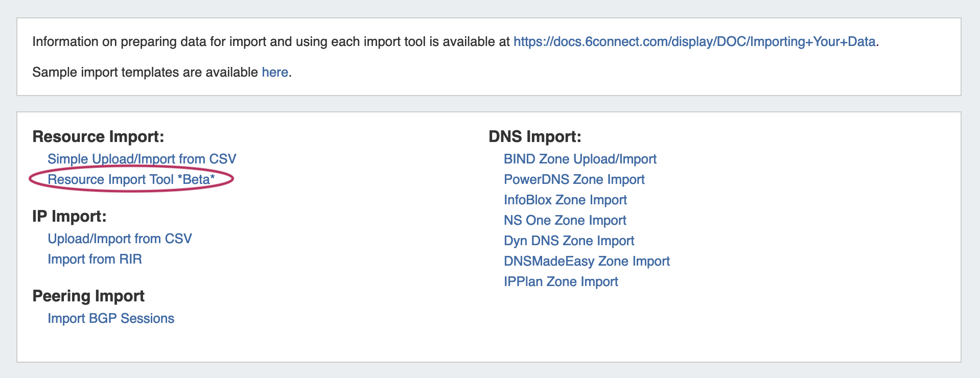Open Simple Upload/Import from CSV
980x378 pixels.
[142, 159]
